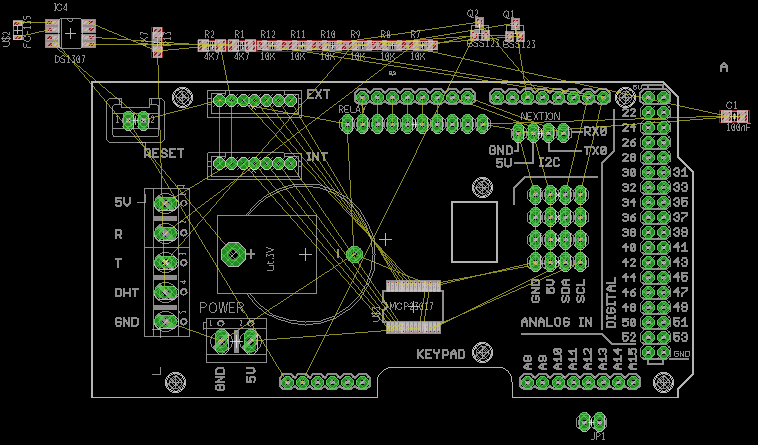Select the DS1307 IC4 chip footprint
758x445 pixels.
point(71,34)
